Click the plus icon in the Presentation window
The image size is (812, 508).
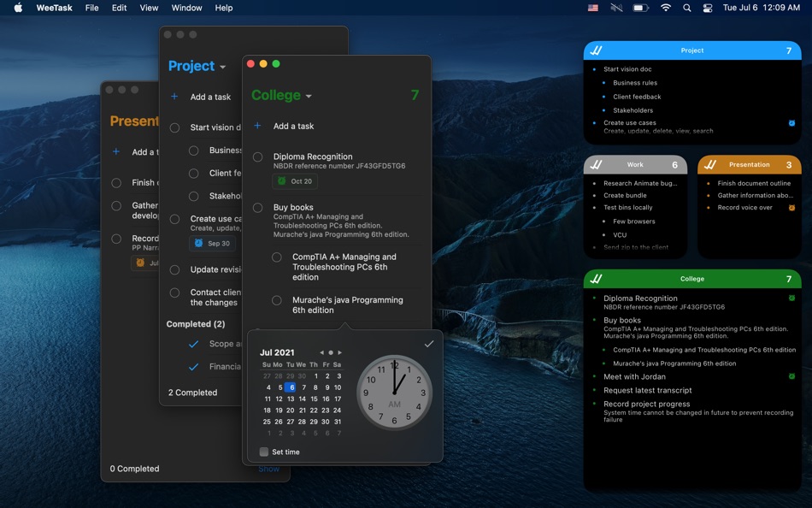pyautogui.click(x=116, y=151)
